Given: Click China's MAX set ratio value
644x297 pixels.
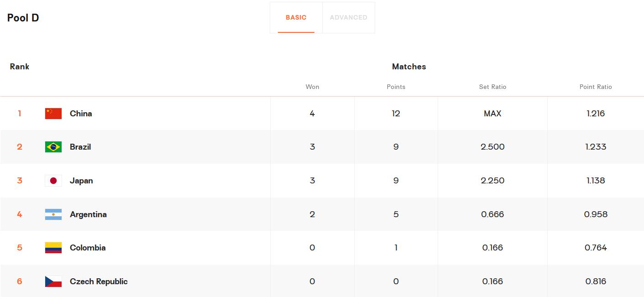Looking at the screenshot, I should [x=492, y=114].
